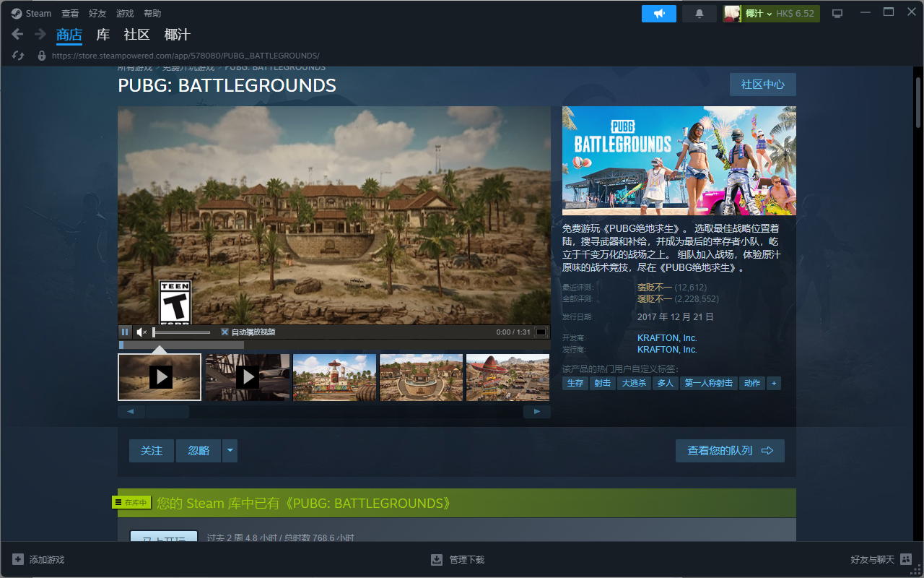Image resolution: width=924 pixels, height=578 pixels.
Task: Open the 好友 menu
Action: coord(97,14)
